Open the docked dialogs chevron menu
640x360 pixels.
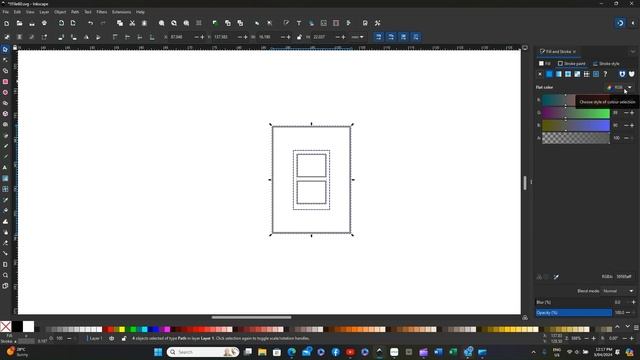pyautogui.click(x=633, y=52)
